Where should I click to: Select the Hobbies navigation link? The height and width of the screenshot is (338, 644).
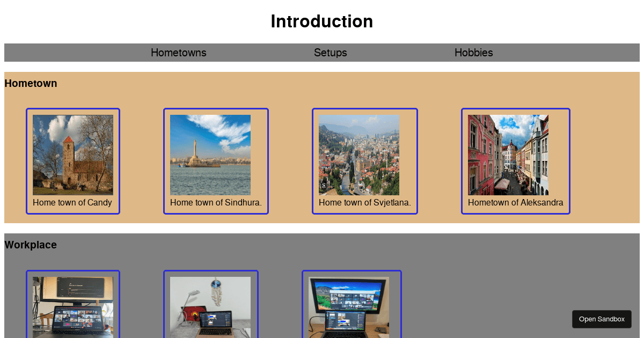(x=474, y=53)
